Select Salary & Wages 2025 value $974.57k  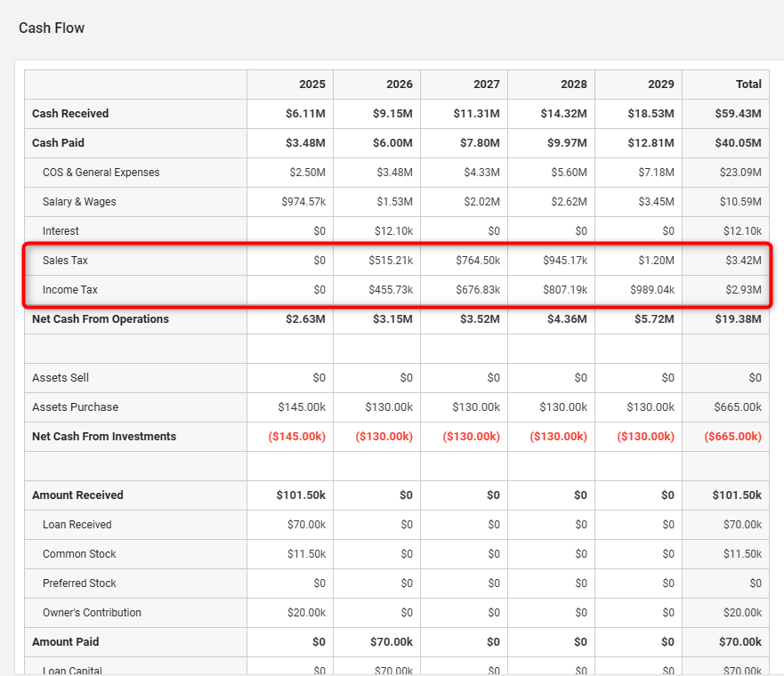coord(303,202)
